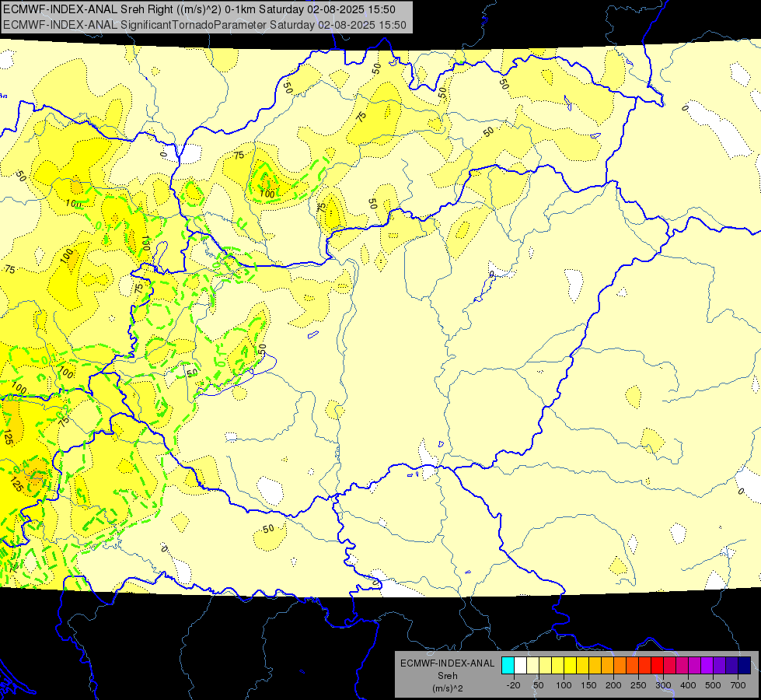Click the 400 value on the legend scale
Image resolution: width=761 pixels, height=700 pixels.
pos(688,685)
